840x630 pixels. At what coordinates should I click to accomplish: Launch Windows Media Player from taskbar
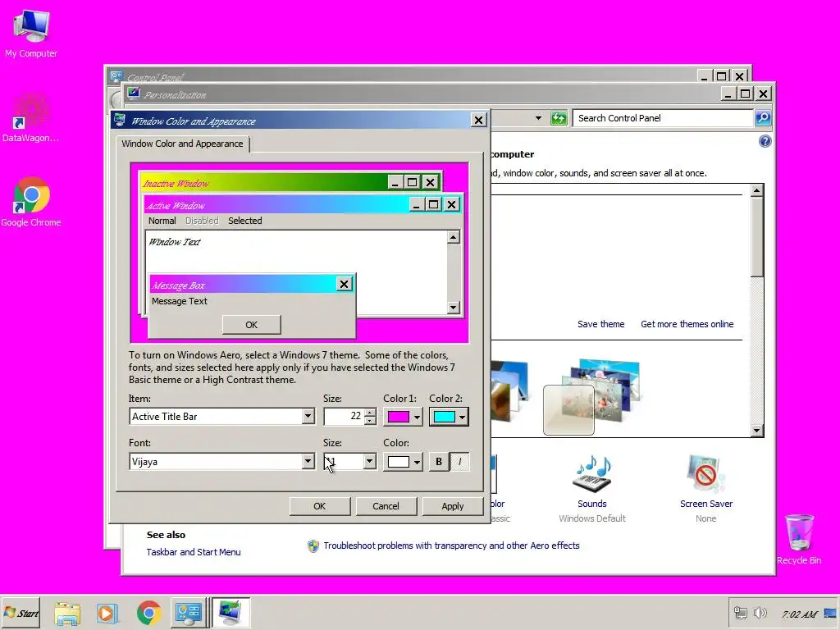(107, 613)
